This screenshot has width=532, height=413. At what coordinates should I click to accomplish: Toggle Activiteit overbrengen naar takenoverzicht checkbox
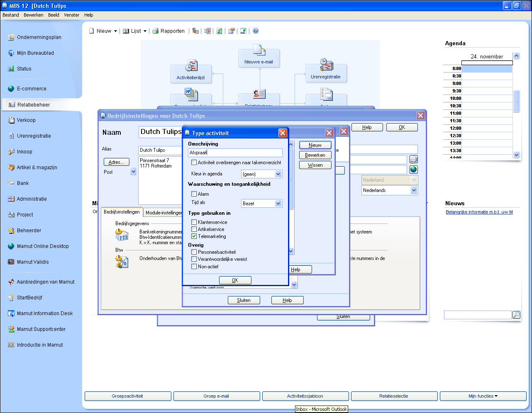click(x=194, y=163)
